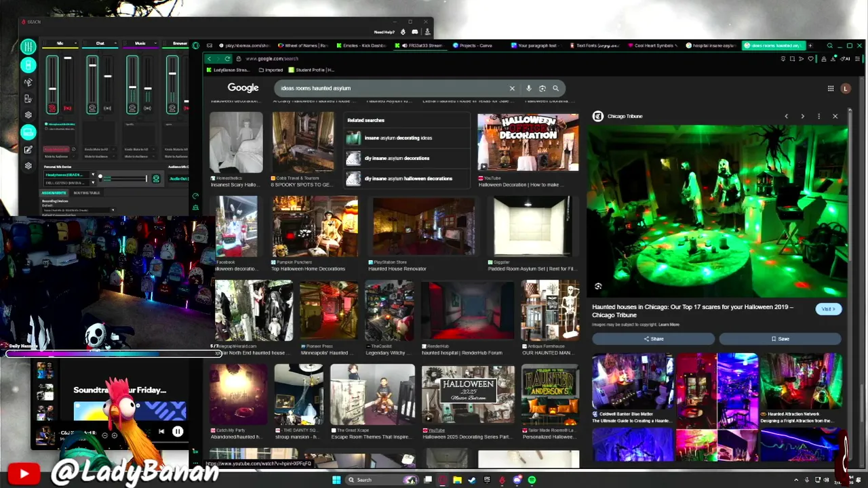Open the Google apps grid
The height and width of the screenshot is (488, 868).
830,88
